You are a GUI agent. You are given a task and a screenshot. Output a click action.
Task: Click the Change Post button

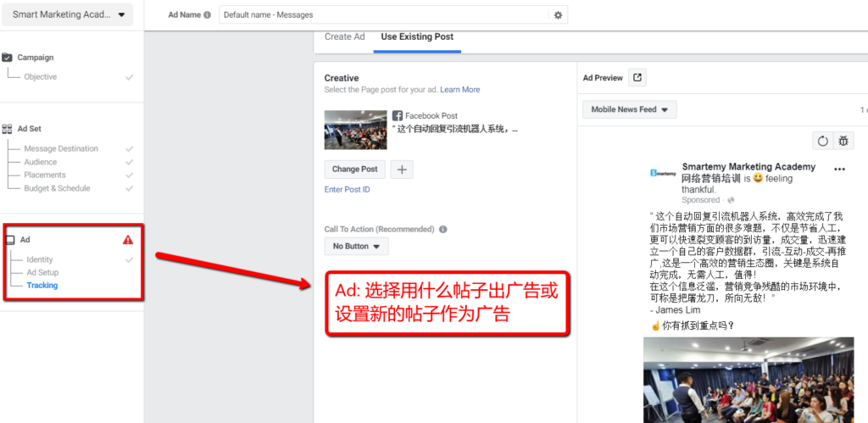click(x=355, y=170)
